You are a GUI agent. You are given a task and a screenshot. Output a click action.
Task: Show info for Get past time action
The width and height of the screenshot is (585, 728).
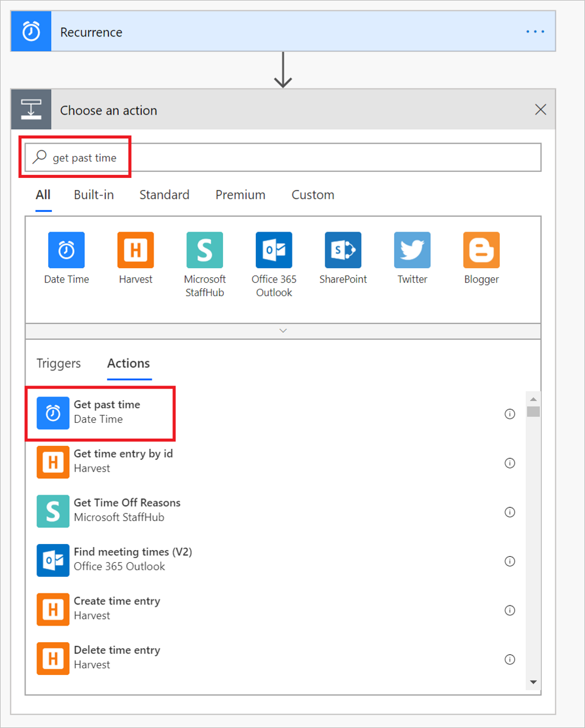click(x=510, y=414)
